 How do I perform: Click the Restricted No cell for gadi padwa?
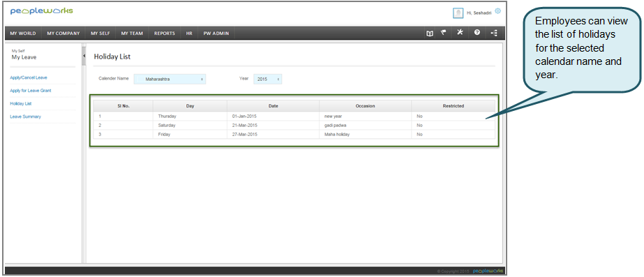pyautogui.click(x=454, y=126)
